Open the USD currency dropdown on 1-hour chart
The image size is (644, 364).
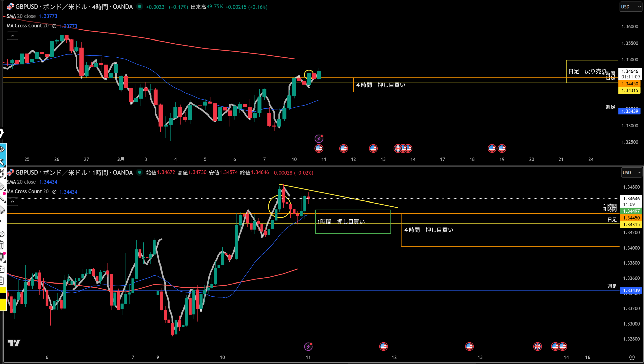click(x=632, y=173)
